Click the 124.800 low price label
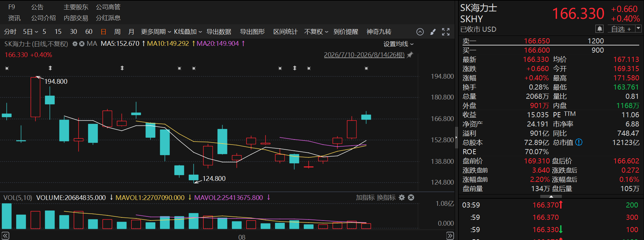The width and height of the screenshot is (644, 240). (x=214, y=178)
